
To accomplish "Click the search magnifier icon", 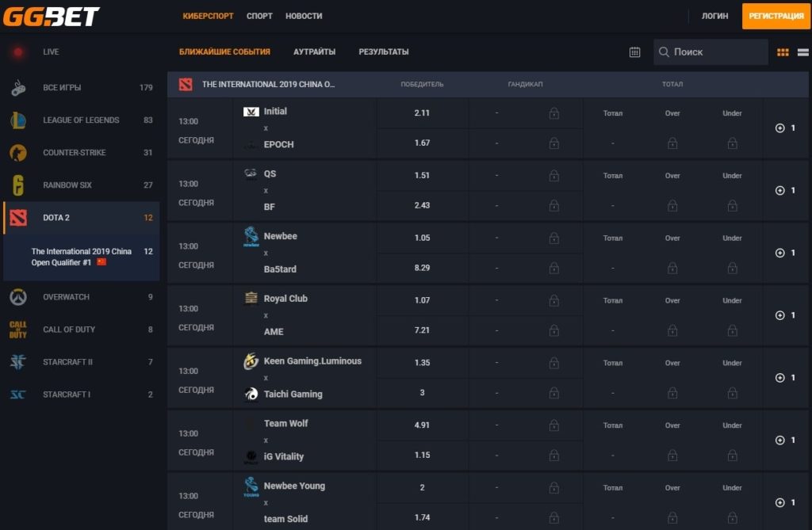I will (x=664, y=51).
